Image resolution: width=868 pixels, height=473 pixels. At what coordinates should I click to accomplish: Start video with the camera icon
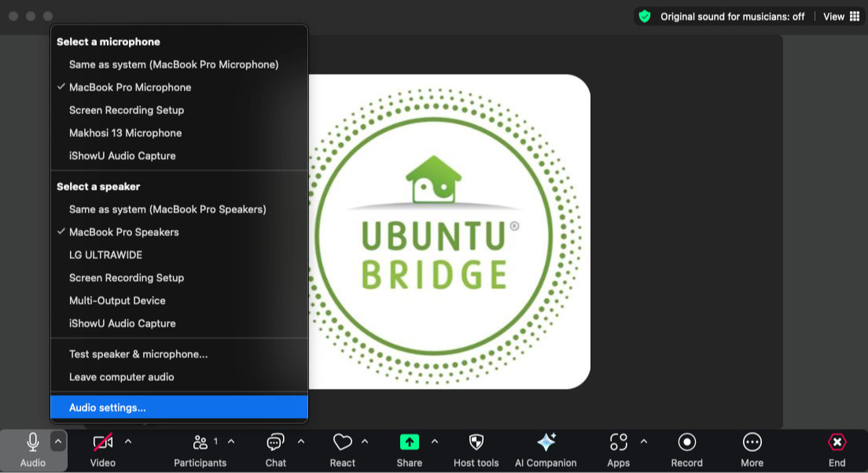[103, 442]
